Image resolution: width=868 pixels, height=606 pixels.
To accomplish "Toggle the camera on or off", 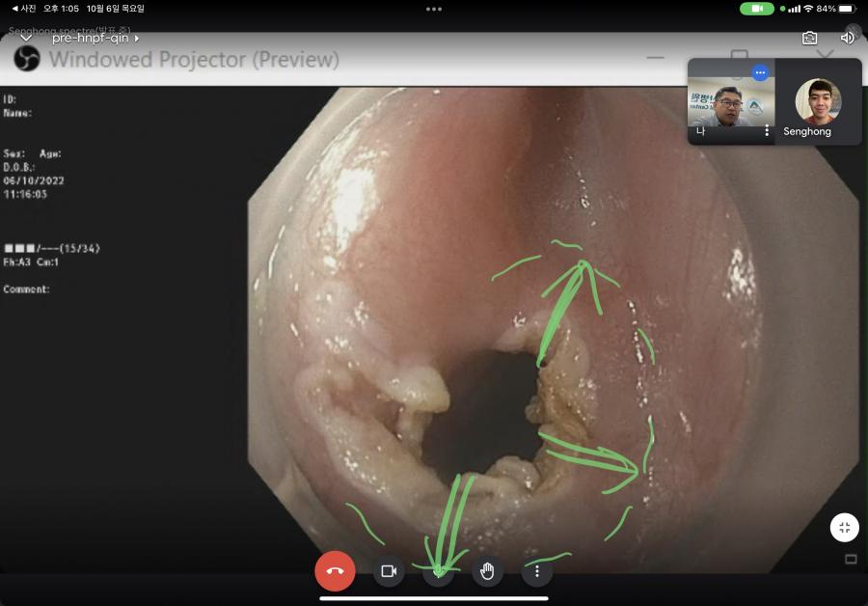I will click(389, 570).
